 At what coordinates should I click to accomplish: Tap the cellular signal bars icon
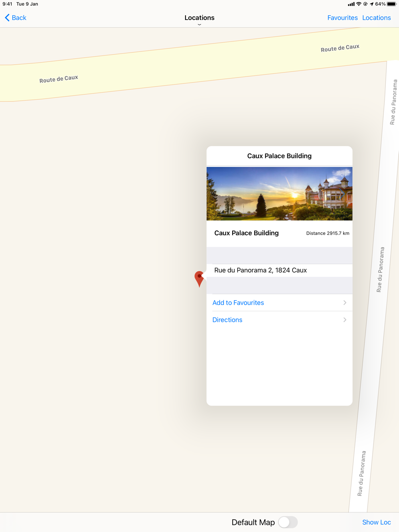351,4
